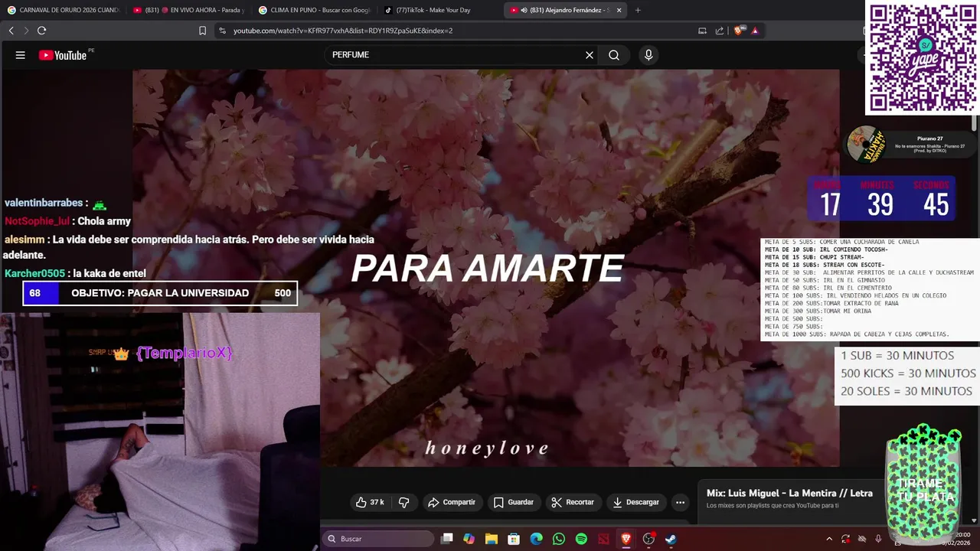Switch to CARNAVAL DE ORURO 2026 tab
Viewport: 980px width, 551px height.
pos(64,10)
